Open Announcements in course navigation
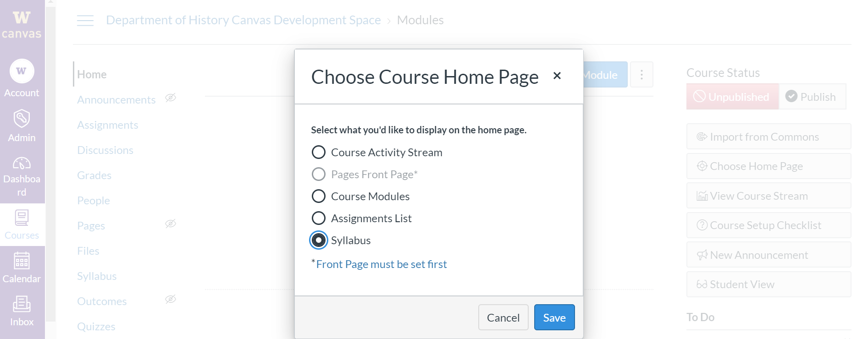Screen dimensions: 868x339 116,100
